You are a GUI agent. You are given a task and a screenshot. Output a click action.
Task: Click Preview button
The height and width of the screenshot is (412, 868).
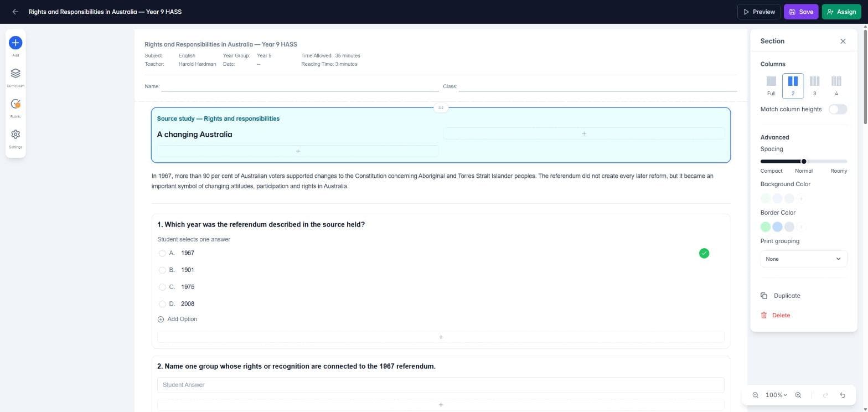coord(758,12)
